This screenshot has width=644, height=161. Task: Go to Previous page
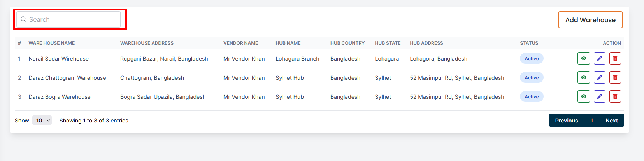click(x=566, y=121)
